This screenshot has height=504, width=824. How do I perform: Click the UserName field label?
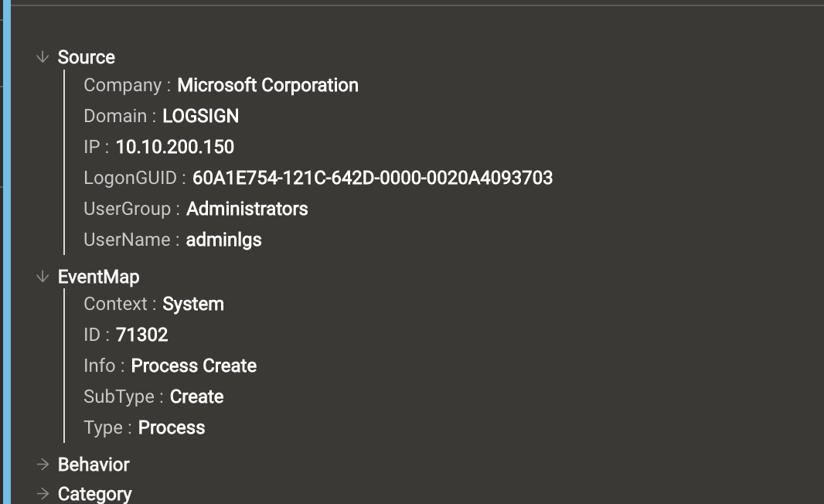click(x=128, y=240)
